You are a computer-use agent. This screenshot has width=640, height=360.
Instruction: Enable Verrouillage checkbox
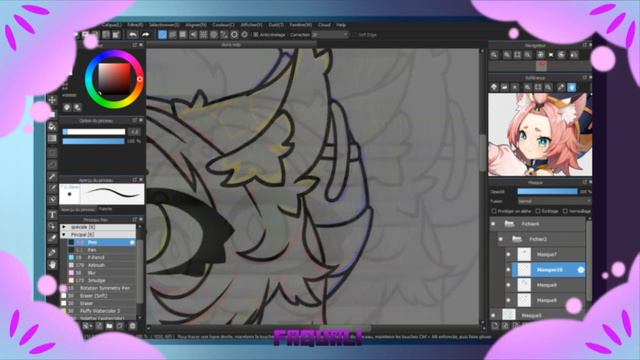click(565, 211)
